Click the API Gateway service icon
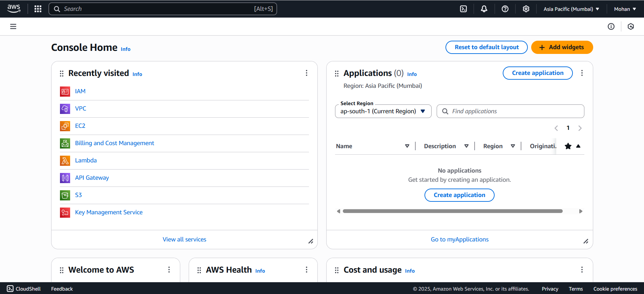644x294 pixels. coord(65,178)
